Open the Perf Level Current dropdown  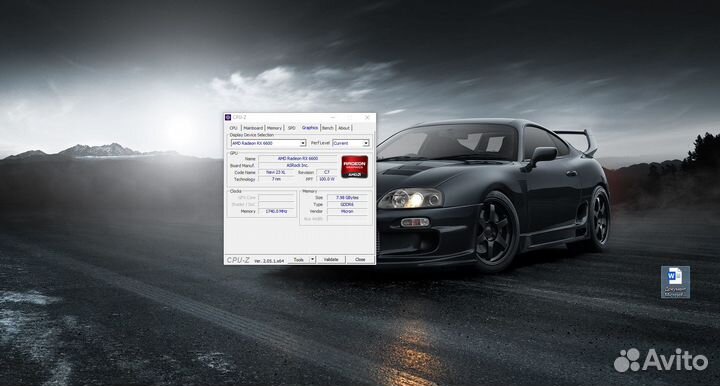click(x=350, y=143)
